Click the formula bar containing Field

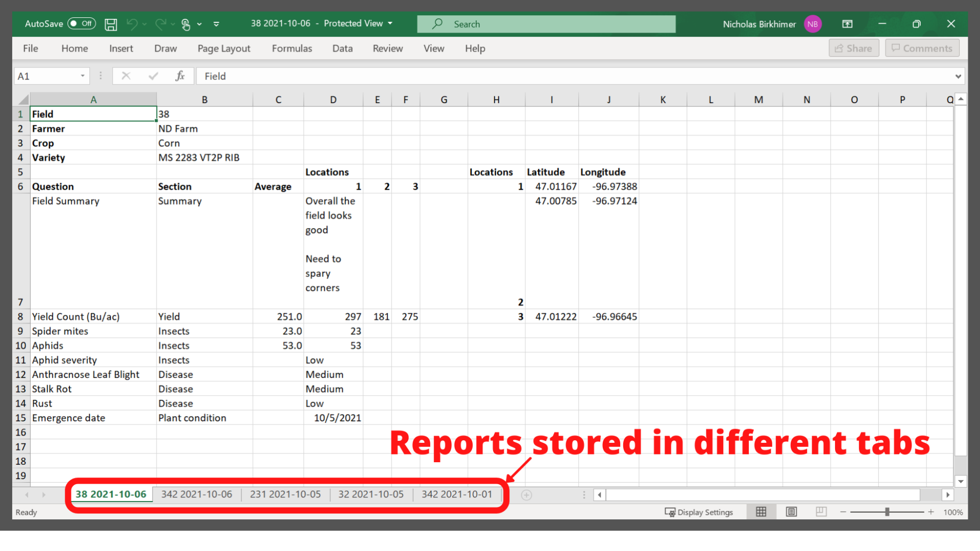574,76
